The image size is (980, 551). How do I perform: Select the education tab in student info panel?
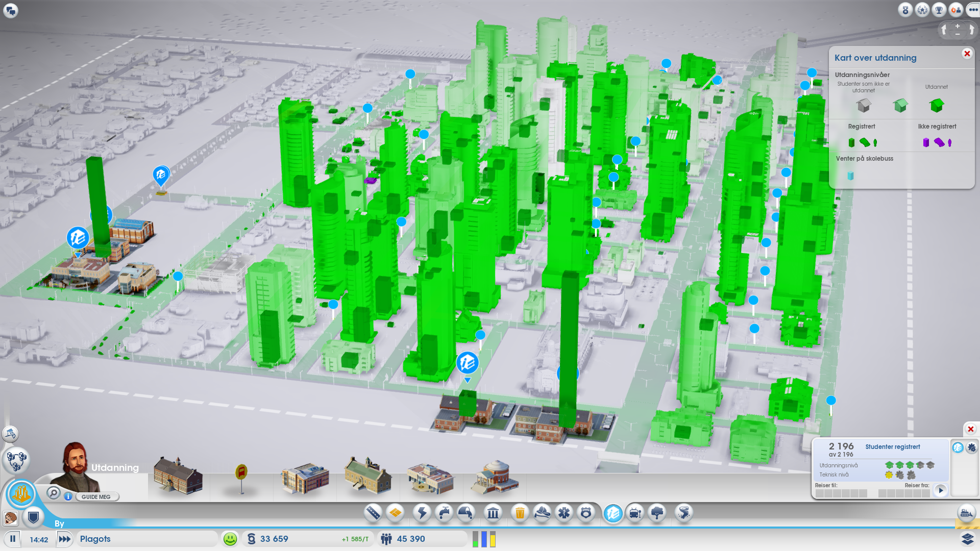click(x=958, y=447)
